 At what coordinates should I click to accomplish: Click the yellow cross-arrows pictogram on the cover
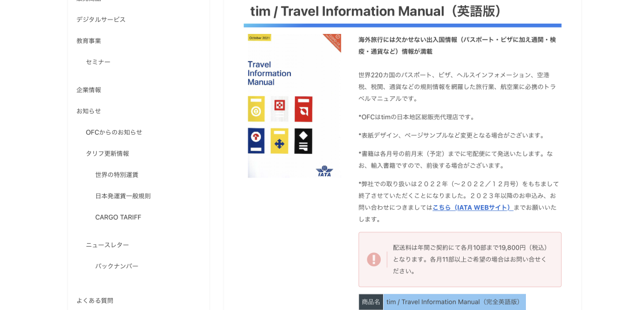[x=279, y=141]
